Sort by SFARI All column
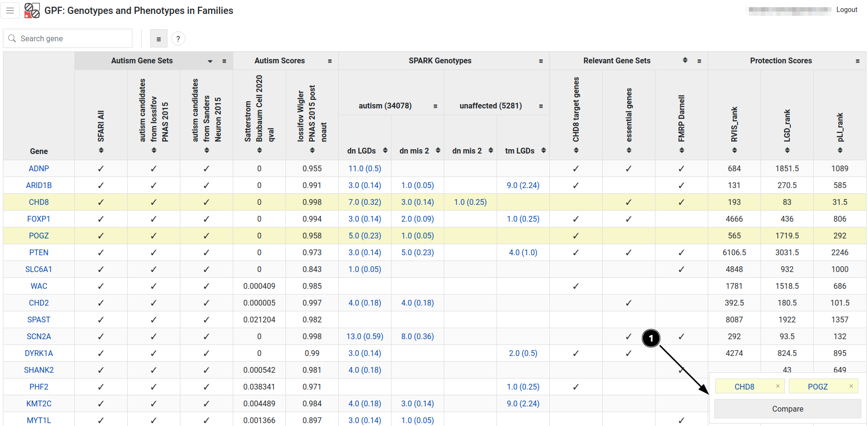 [x=101, y=150]
